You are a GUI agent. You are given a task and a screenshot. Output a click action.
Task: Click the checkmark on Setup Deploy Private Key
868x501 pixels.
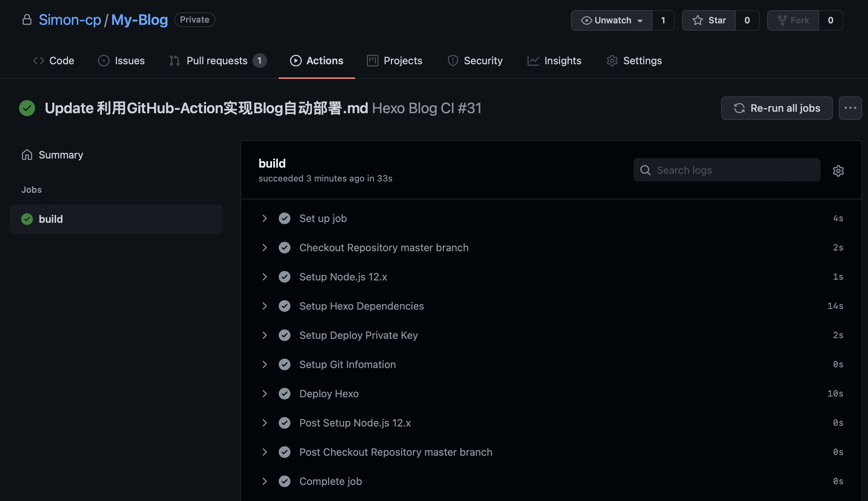pos(284,335)
